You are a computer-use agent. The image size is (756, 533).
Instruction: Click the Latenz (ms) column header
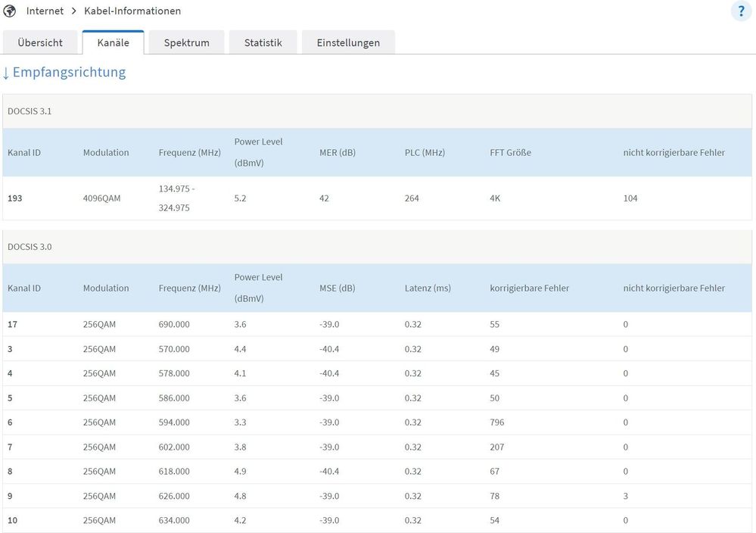coord(428,288)
